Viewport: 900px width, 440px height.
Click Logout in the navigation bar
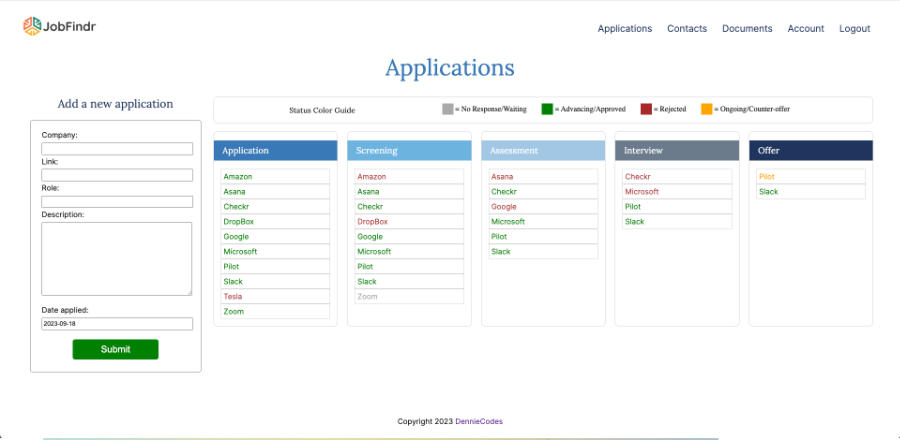click(854, 29)
